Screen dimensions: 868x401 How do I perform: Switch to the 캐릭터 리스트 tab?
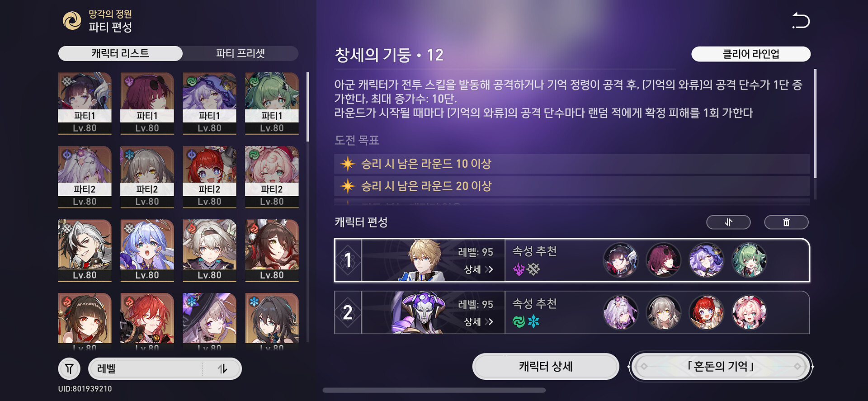pyautogui.click(x=120, y=53)
